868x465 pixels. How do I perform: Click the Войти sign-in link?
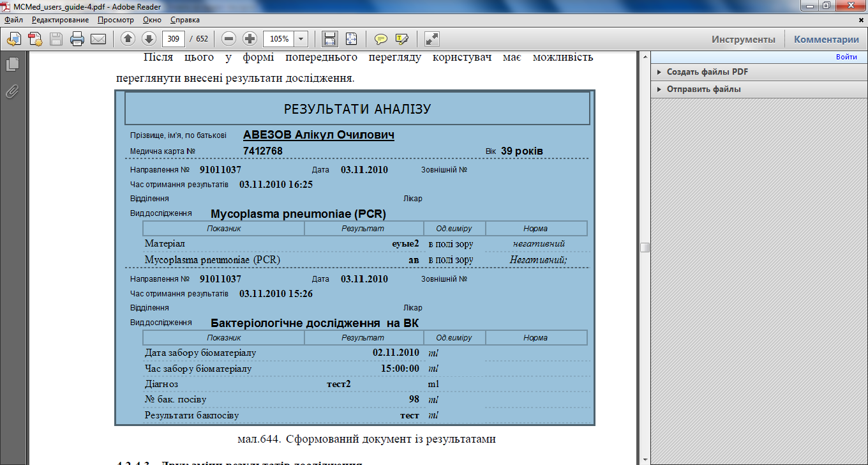(846, 57)
